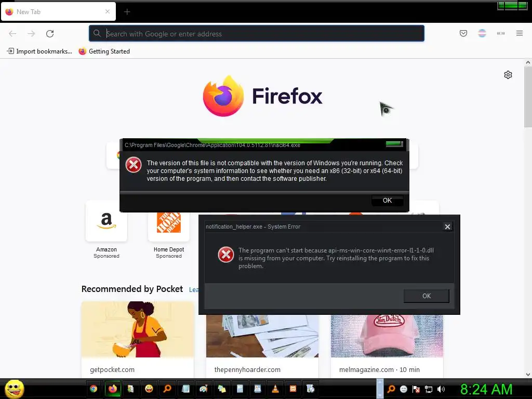Open the calculator taskbar icon
The image size is (532, 399).
[240, 389]
